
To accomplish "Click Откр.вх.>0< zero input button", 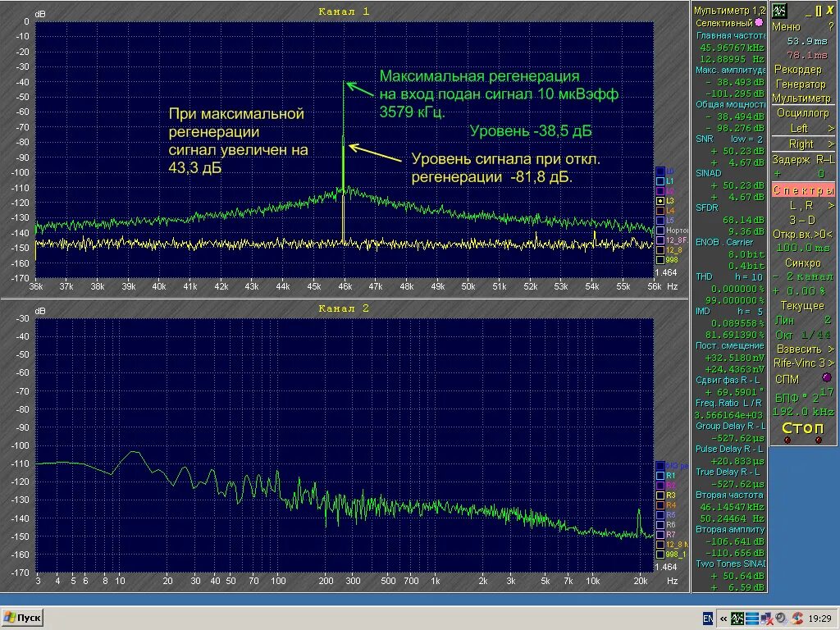I will click(x=802, y=234).
